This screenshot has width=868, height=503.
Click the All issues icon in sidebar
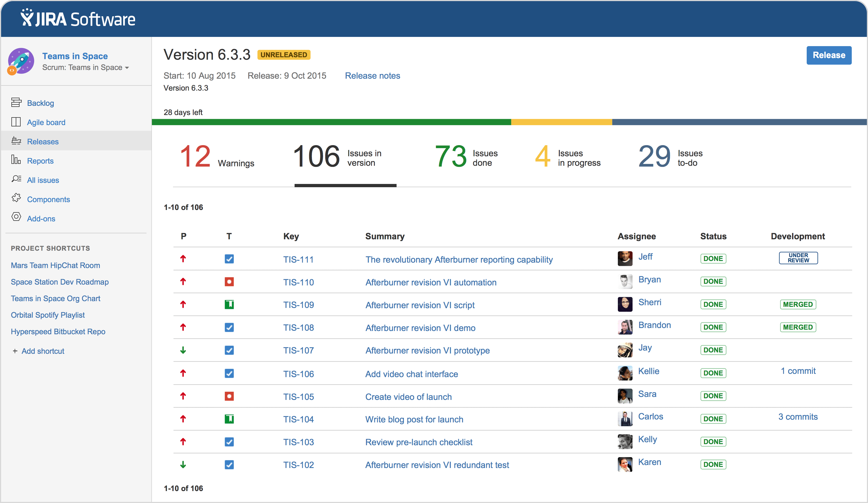tap(16, 180)
